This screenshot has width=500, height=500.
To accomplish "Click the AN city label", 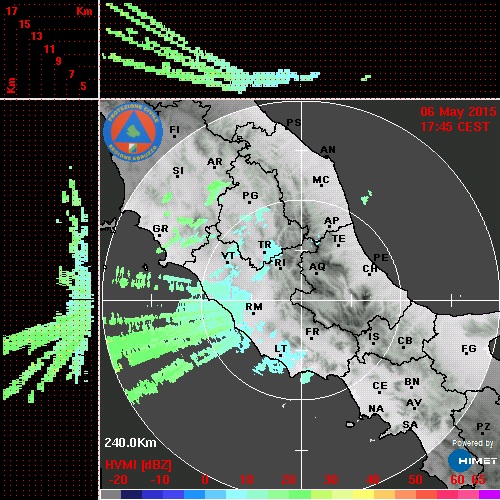I will (x=328, y=150).
